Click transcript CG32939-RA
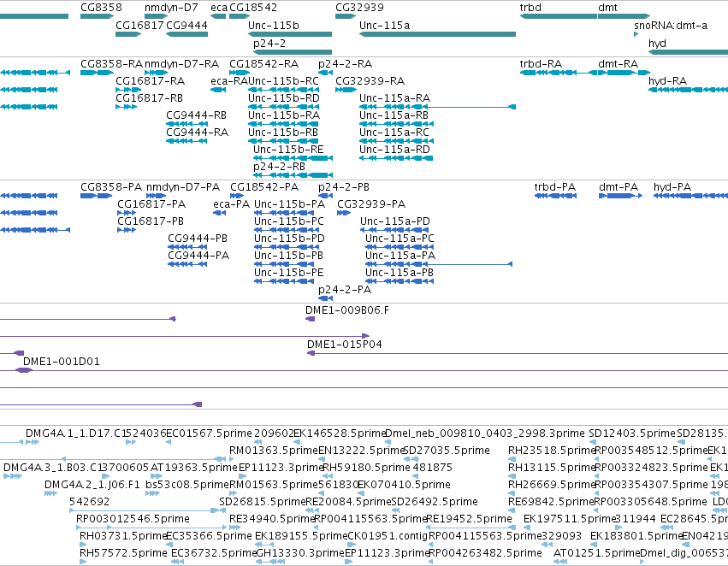 pyautogui.click(x=370, y=80)
